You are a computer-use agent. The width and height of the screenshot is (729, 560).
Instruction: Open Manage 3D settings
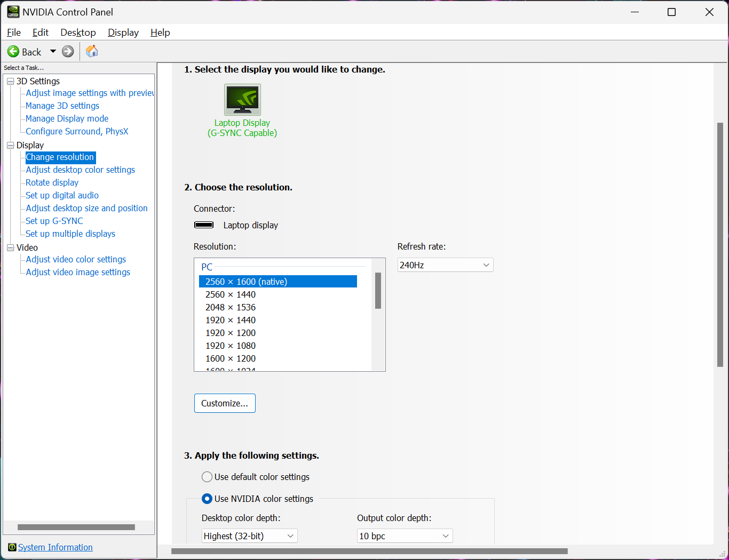(x=62, y=106)
